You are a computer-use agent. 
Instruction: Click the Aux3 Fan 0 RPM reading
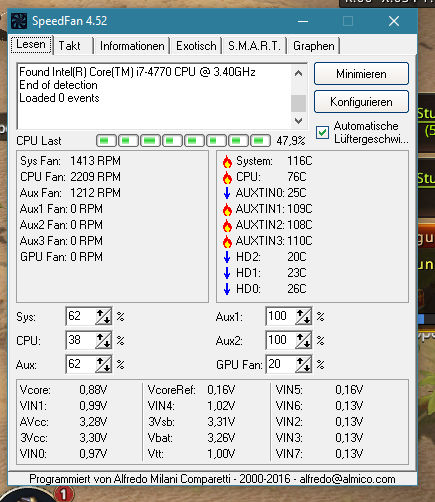click(x=61, y=241)
